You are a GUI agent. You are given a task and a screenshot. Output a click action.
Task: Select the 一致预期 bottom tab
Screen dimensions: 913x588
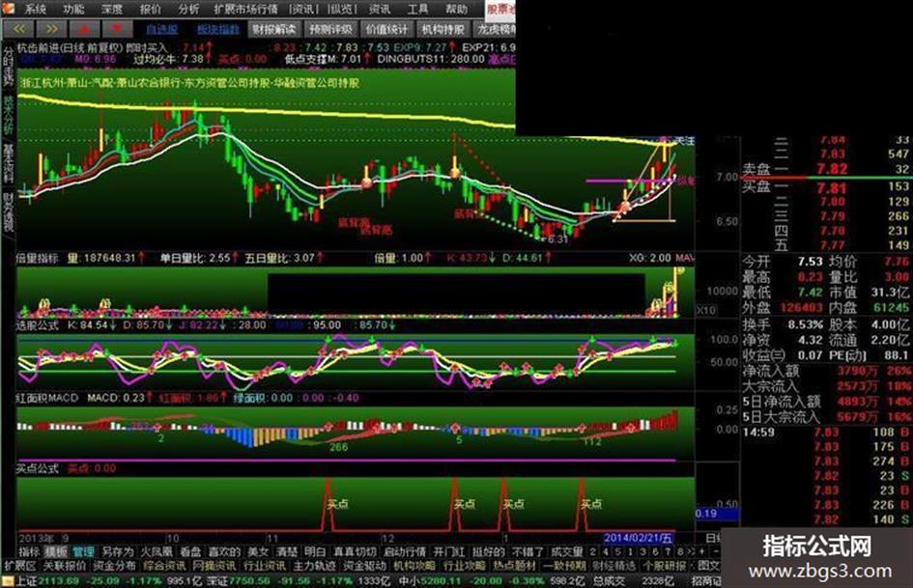tap(565, 565)
